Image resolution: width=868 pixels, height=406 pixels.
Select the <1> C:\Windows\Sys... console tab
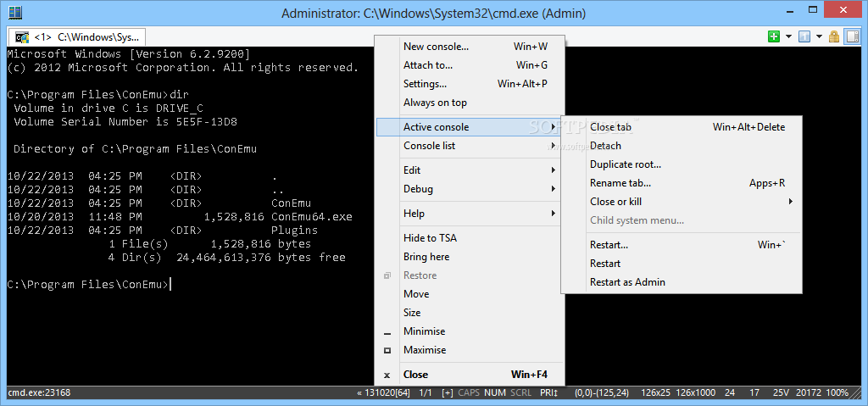click(x=76, y=37)
